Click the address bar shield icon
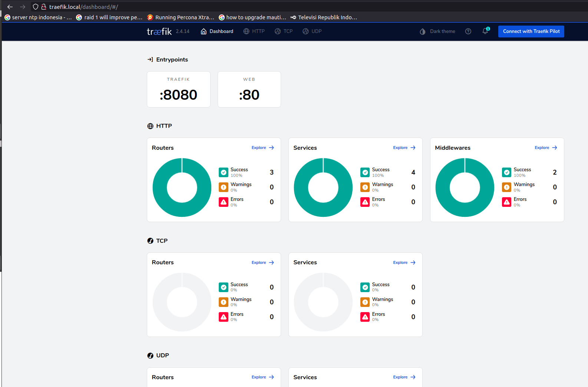The height and width of the screenshot is (387, 588). tap(36, 7)
